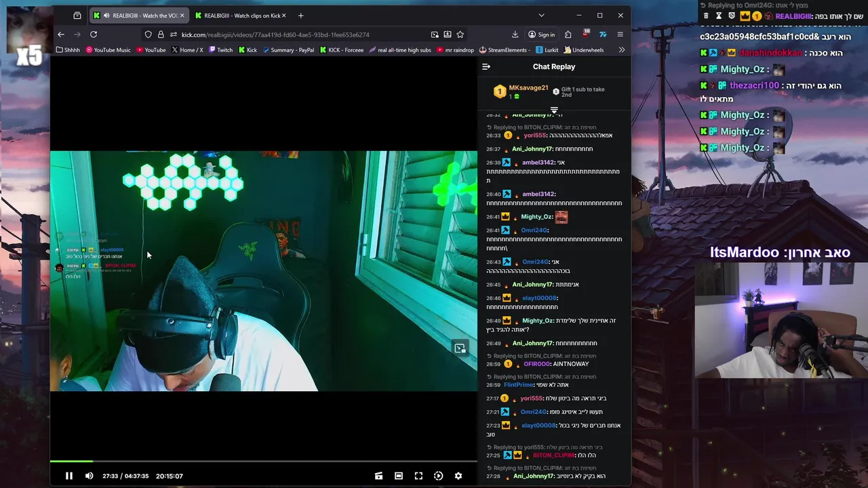The height and width of the screenshot is (488, 868).
Task: Mute audio on the VOD tab
Action: pos(106,16)
